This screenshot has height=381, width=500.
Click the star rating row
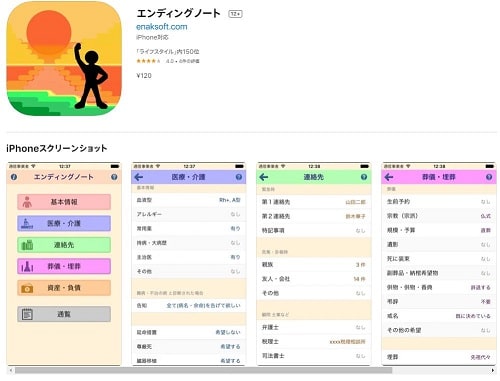click(x=168, y=61)
